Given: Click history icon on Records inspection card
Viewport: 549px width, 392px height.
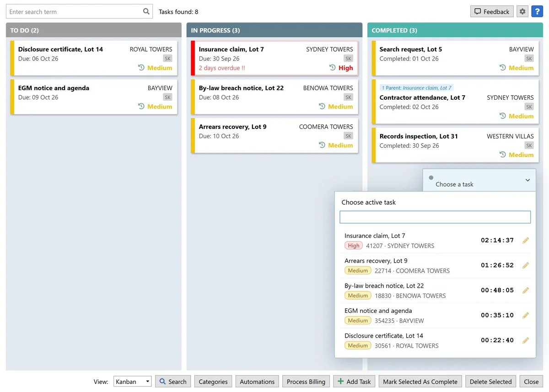Looking at the screenshot, I should pyautogui.click(x=503, y=155).
